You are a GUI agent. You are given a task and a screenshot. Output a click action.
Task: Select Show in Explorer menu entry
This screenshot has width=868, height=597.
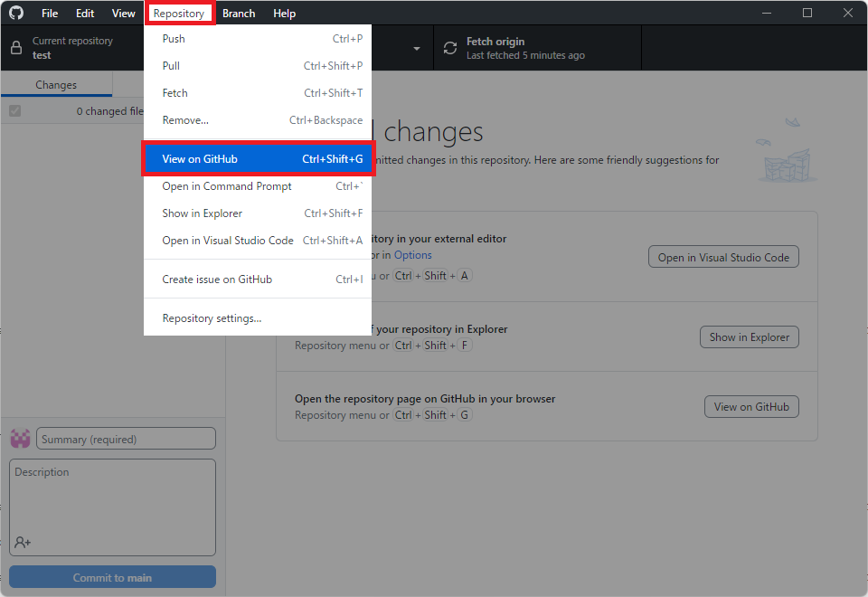pyautogui.click(x=258, y=213)
